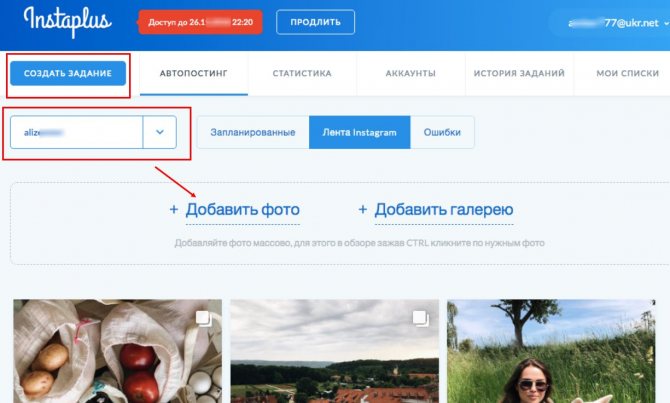This screenshot has height=403, width=670.
Task: Click the Instaplus logo
Action: pyautogui.click(x=68, y=21)
